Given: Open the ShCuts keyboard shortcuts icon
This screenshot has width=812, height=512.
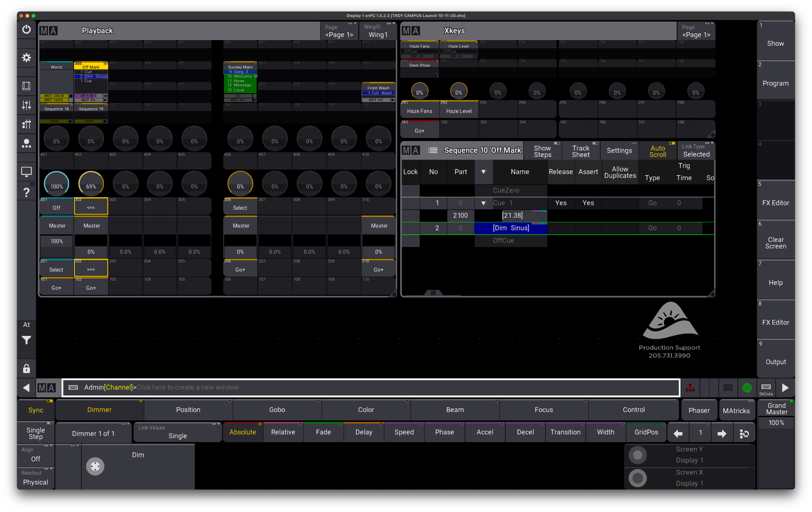Looking at the screenshot, I should 766,388.
